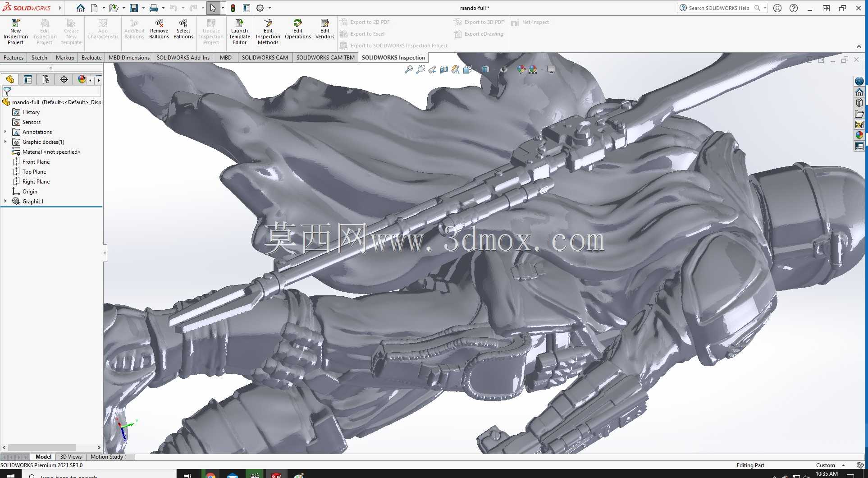Switch to the Sketch tab
Viewport: 868px width, 478px height.
pos(39,58)
